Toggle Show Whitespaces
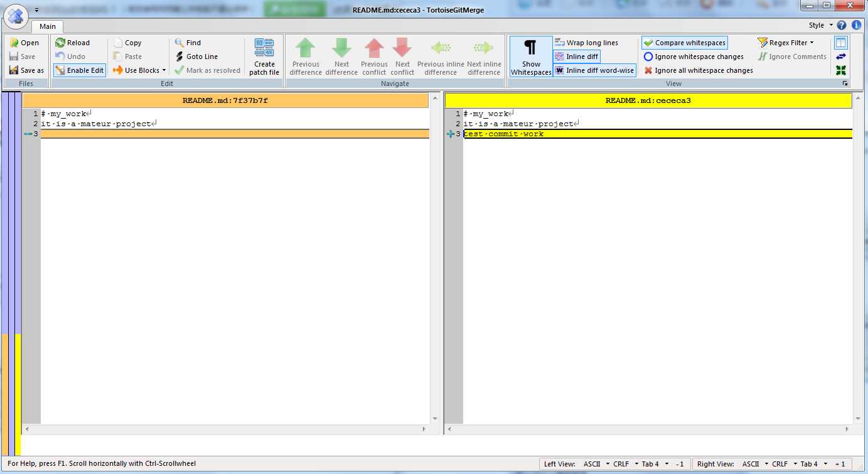 click(531, 57)
